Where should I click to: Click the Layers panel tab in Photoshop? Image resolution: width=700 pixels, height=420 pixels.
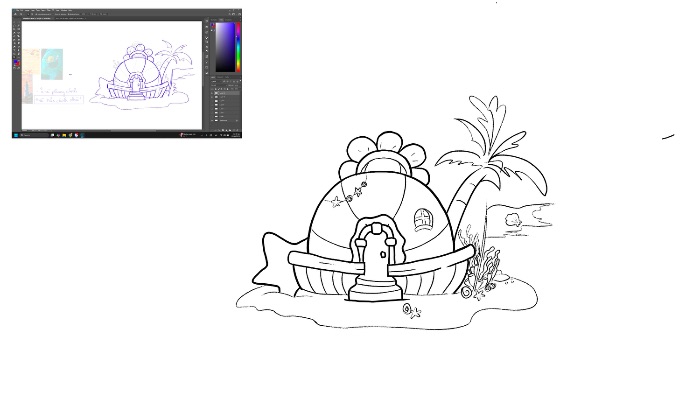213,77
